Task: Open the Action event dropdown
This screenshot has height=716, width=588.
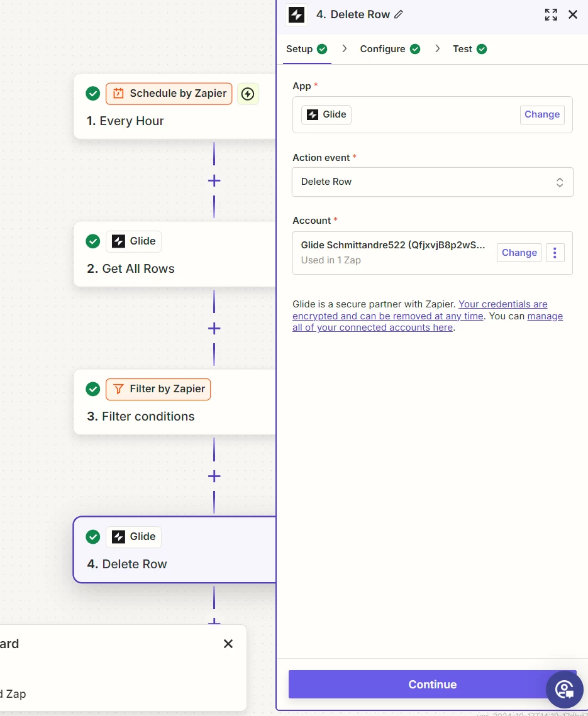Action: tap(432, 182)
